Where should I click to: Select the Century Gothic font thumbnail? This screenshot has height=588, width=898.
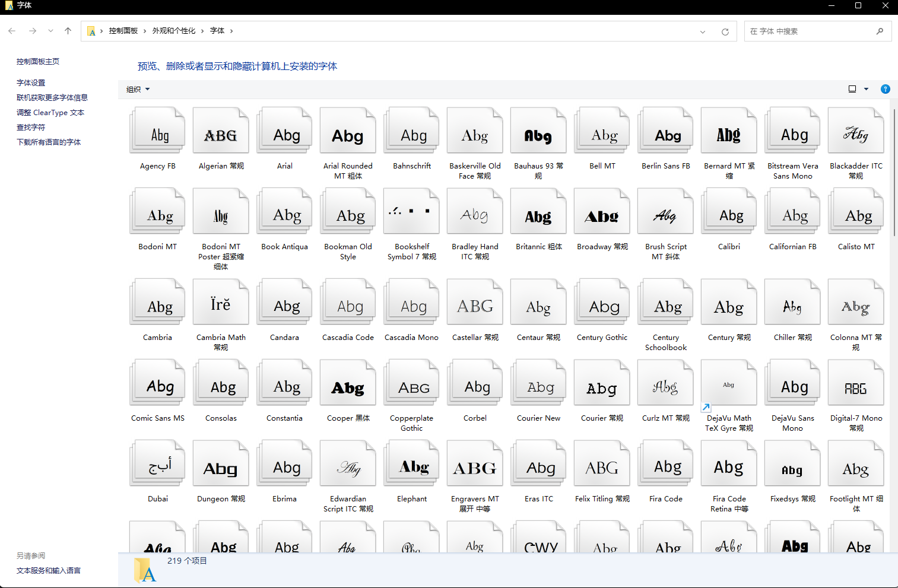click(602, 302)
